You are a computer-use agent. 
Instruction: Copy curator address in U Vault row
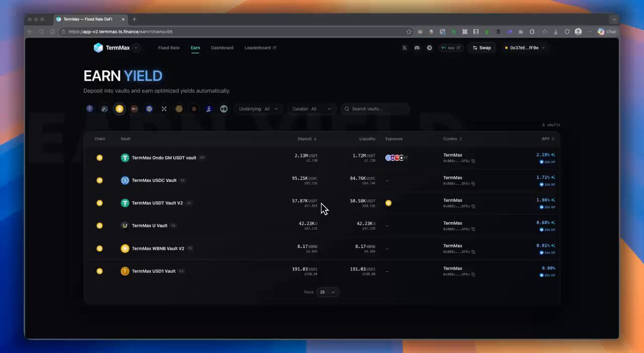click(x=473, y=229)
